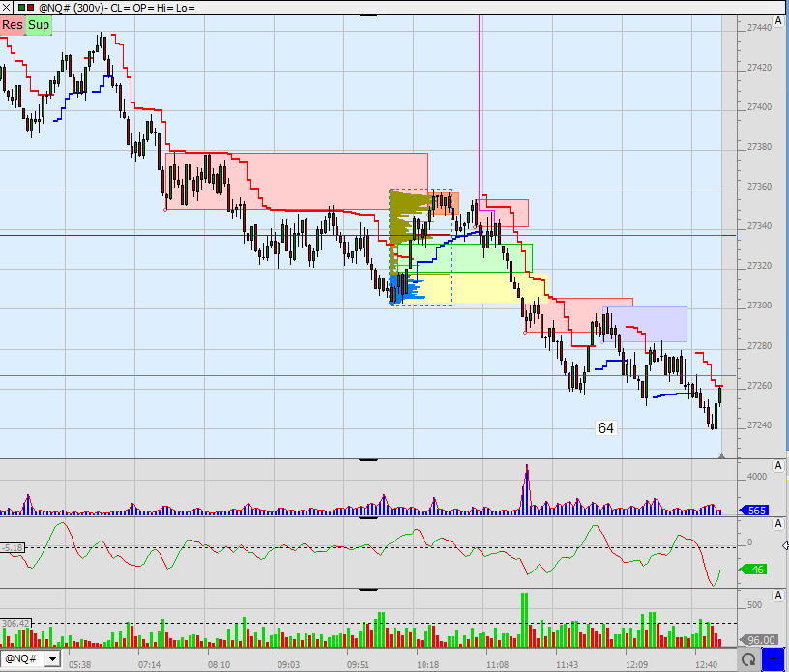This screenshot has width=789, height=672.
Task: Toggle the Res resistance zones button
Action: pyautogui.click(x=13, y=25)
